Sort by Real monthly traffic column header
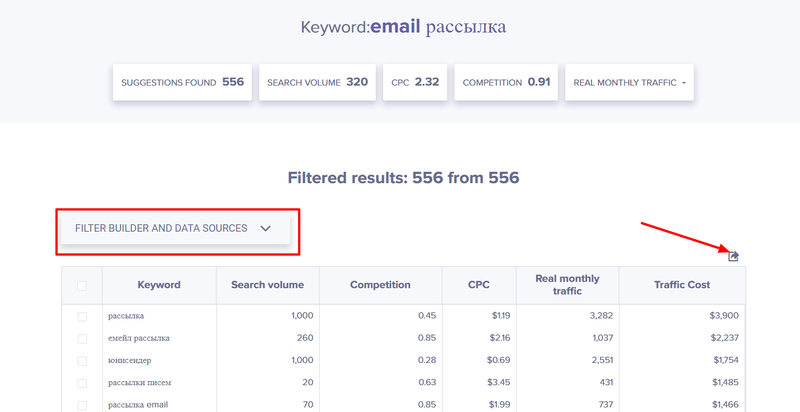 click(567, 285)
